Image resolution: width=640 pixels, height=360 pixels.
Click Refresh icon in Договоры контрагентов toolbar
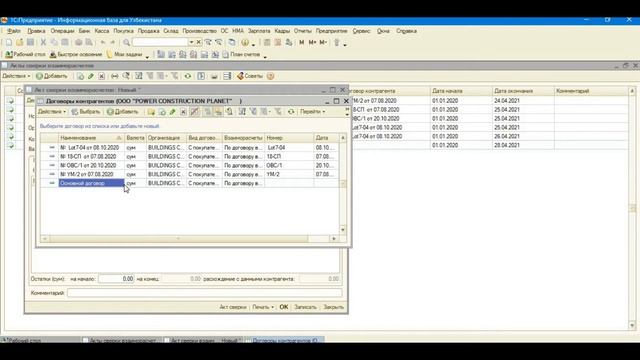pos(291,112)
